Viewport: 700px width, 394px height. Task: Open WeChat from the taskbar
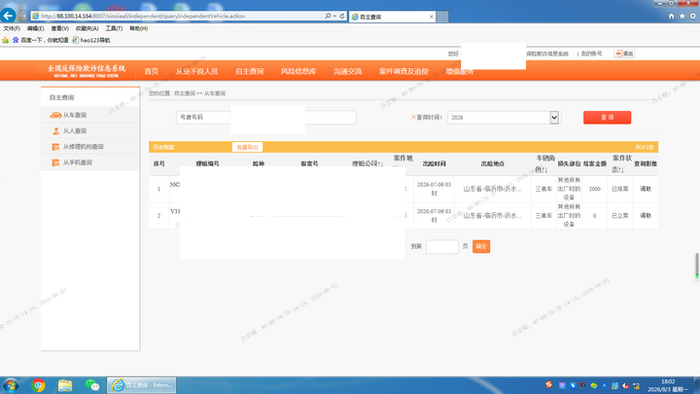pos(92,385)
